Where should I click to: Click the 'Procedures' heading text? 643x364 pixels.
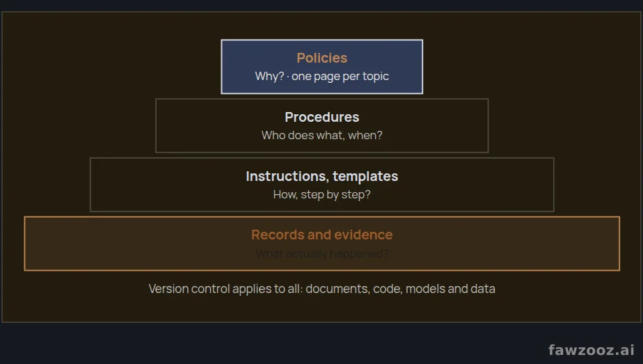(x=322, y=117)
